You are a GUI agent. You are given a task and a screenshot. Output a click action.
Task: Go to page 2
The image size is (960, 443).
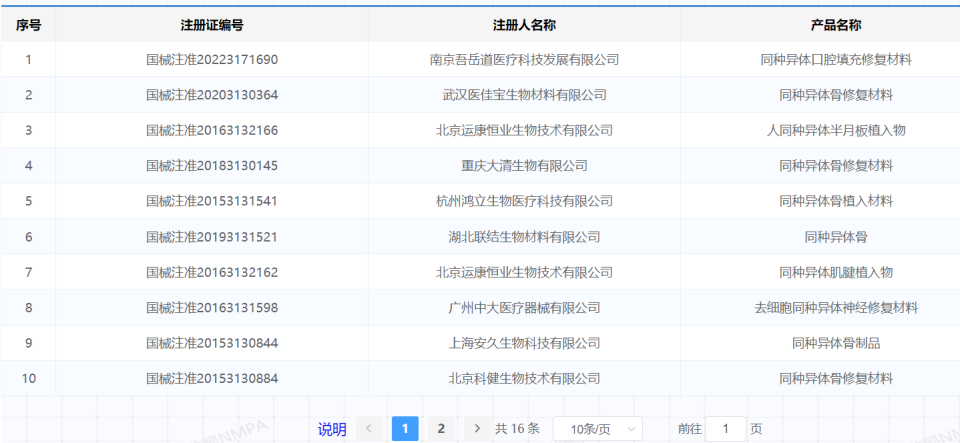coord(441,429)
